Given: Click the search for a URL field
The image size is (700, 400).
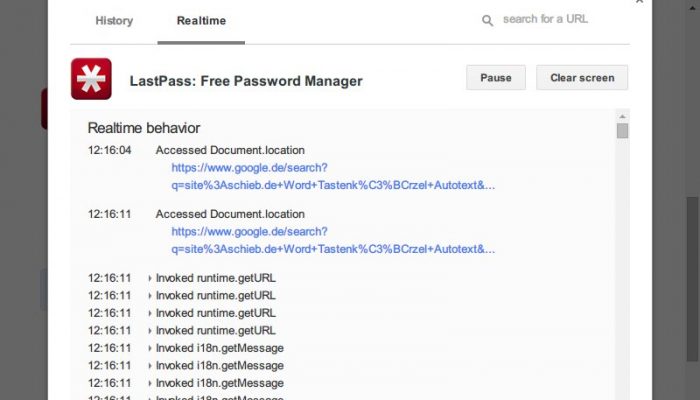Looking at the screenshot, I should [545, 19].
